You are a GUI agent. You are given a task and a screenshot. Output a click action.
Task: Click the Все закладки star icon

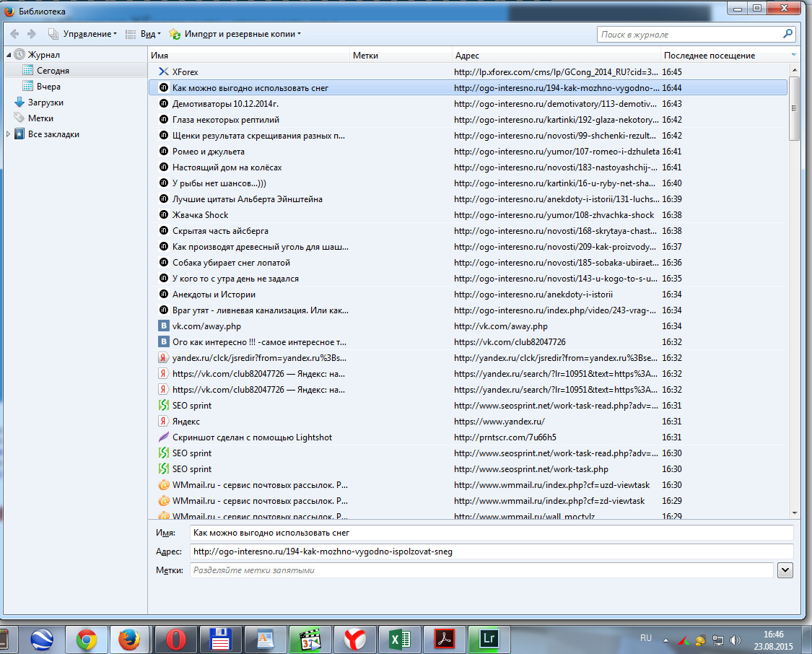[19, 134]
